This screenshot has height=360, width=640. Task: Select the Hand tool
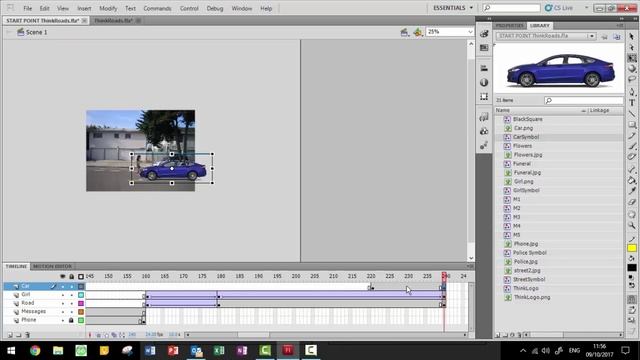pos(632,215)
